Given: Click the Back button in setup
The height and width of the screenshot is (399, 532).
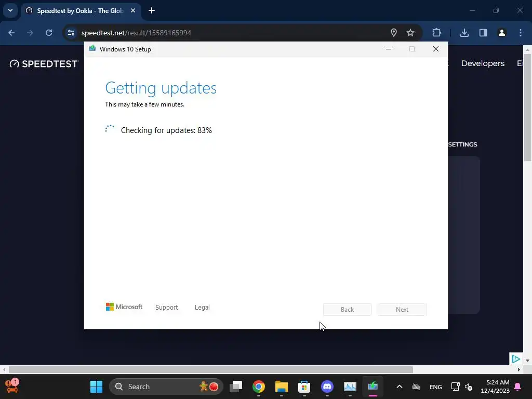Looking at the screenshot, I should (x=348, y=310).
